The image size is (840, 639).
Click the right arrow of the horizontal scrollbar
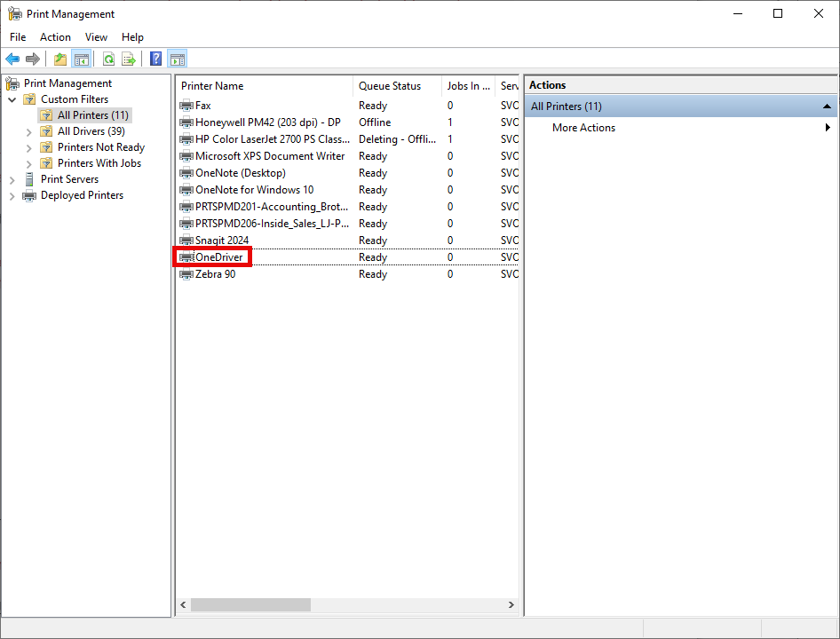tap(511, 604)
